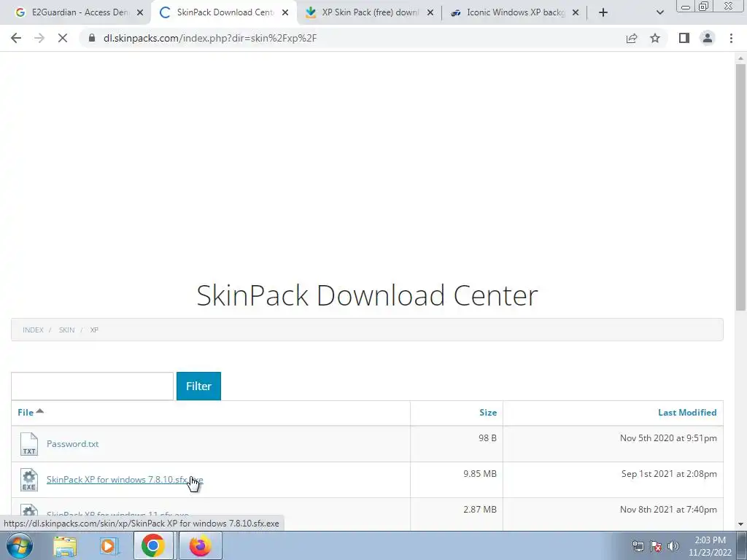Close the Iconic Windows XP tab
The width and height of the screenshot is (747, 560).
point(575,12)
